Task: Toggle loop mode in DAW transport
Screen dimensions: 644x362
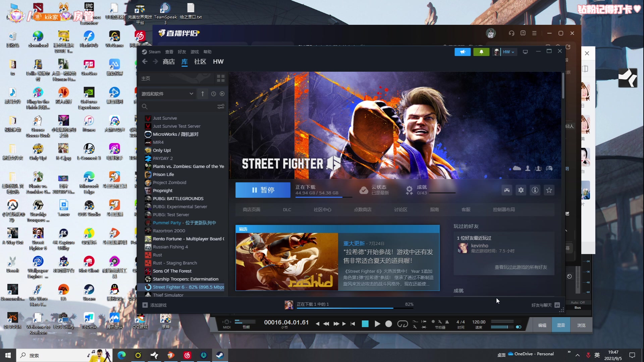Action: click(402, 324)
